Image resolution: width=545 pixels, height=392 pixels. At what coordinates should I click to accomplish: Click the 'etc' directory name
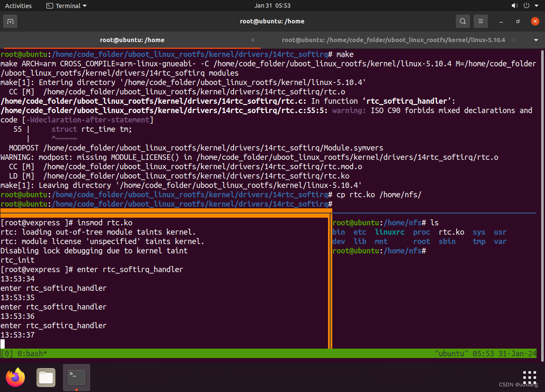[x=360, y=232]
